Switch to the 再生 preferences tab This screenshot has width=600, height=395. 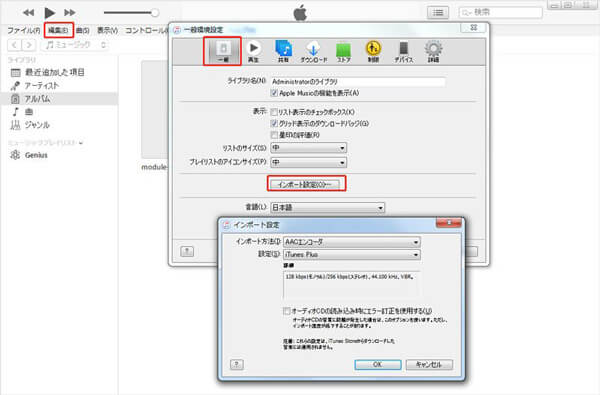[253, 51]
